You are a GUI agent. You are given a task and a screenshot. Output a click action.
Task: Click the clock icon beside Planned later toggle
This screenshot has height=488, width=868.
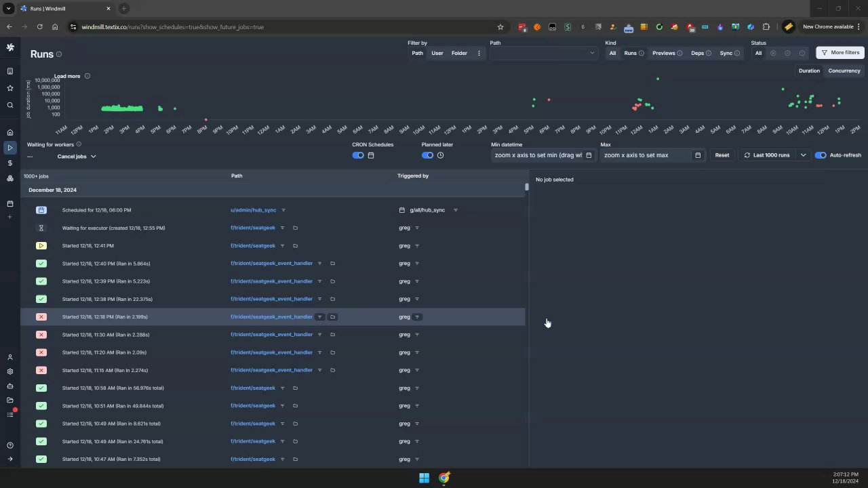tap(440, 155)
